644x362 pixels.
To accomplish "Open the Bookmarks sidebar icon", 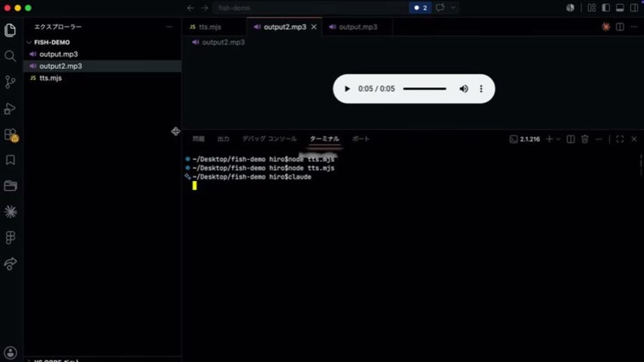I will click(10, 160).
